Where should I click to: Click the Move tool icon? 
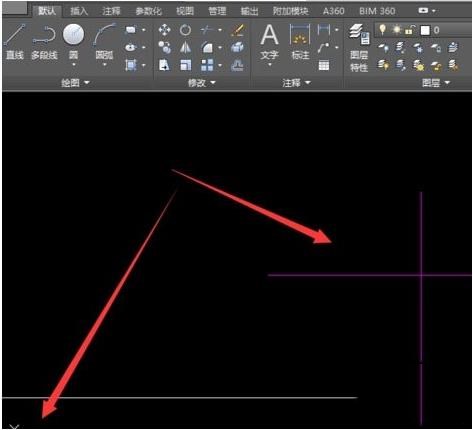pos(164,30)
